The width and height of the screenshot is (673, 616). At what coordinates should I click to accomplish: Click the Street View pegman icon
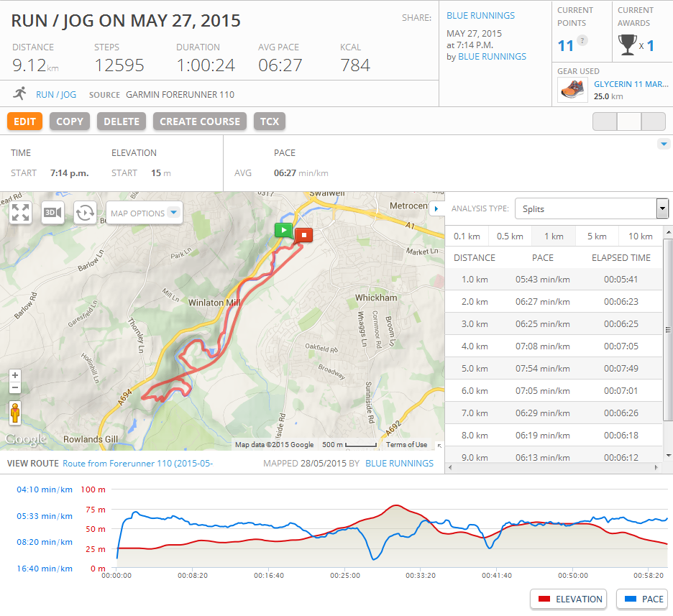(15, 413)
